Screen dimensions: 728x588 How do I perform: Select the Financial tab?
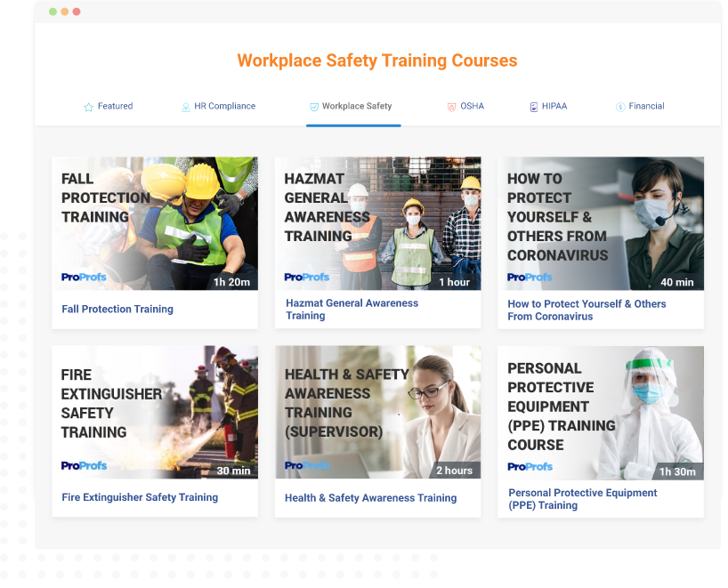[x=642, y=106]
